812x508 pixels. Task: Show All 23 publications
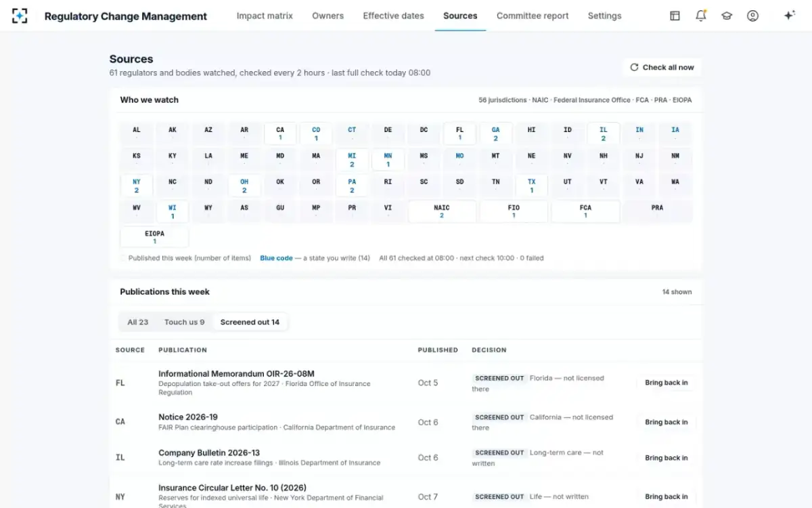(x=138, y=322)
